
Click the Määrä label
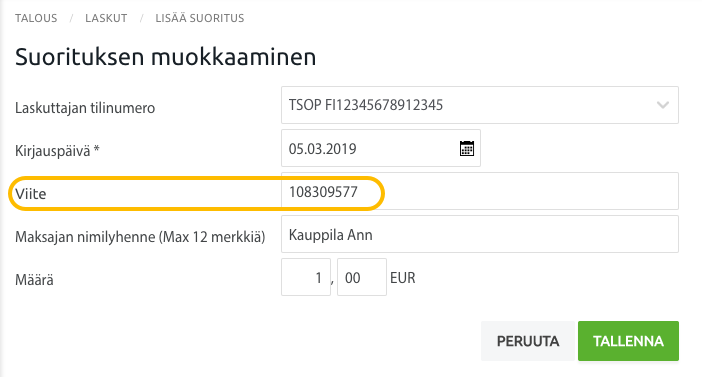click(34, 280)
